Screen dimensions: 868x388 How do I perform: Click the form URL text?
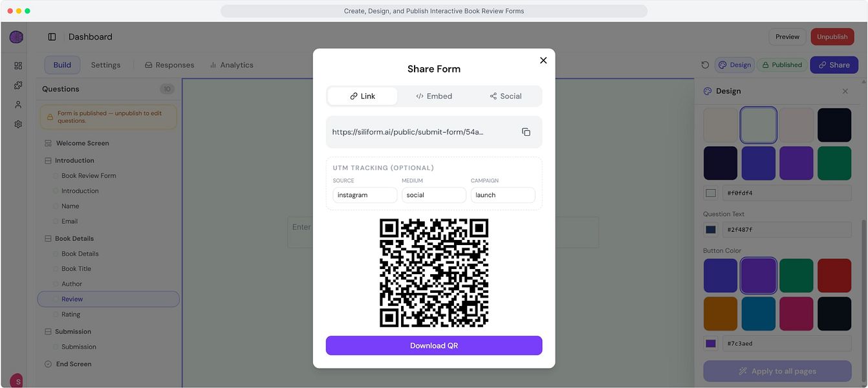[x=408, y=132]
